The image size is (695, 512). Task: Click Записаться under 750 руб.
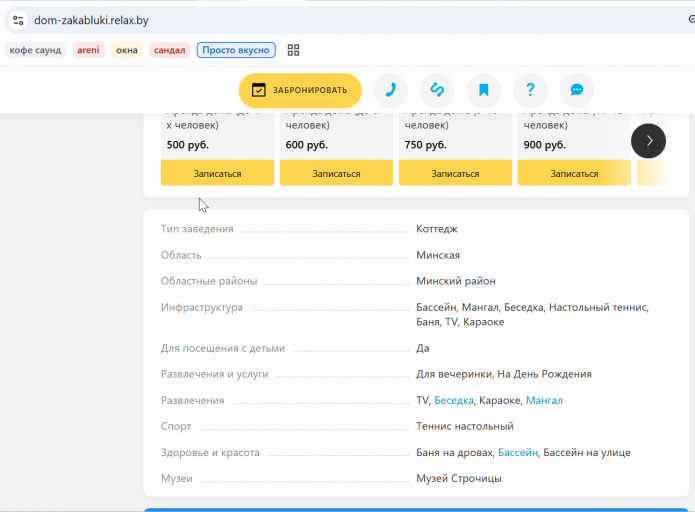coord(455,173)
